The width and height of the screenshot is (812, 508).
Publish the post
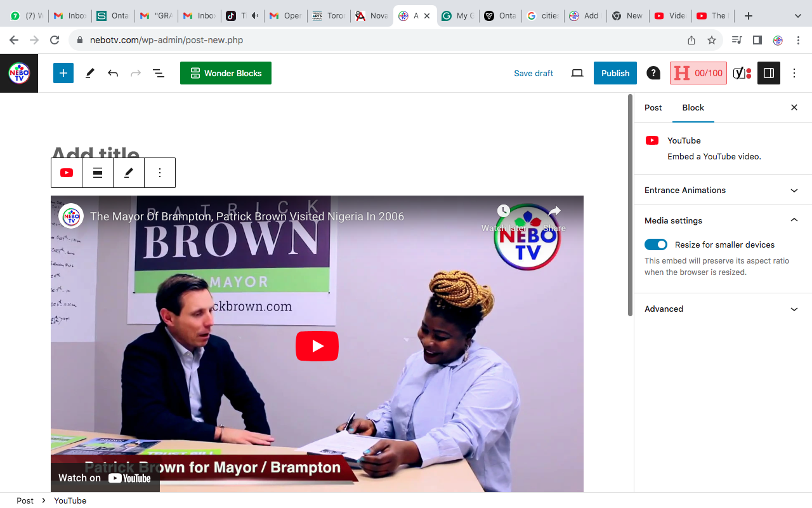coord(615,73)
